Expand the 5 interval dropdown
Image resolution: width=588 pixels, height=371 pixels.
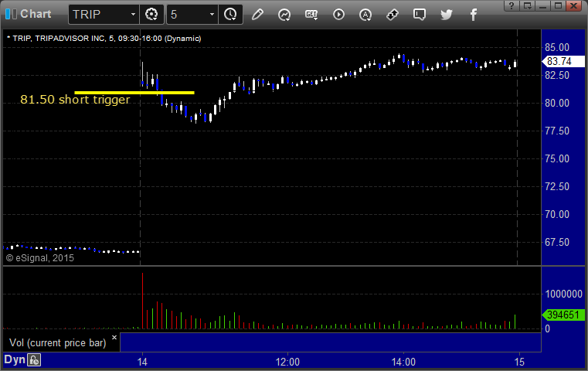pos(212,15)
